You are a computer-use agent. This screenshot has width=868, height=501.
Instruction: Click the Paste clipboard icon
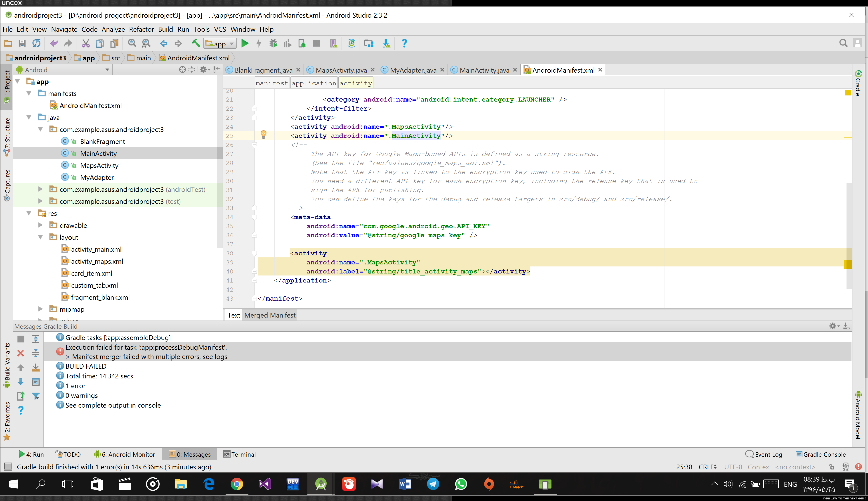click(114, 43)
